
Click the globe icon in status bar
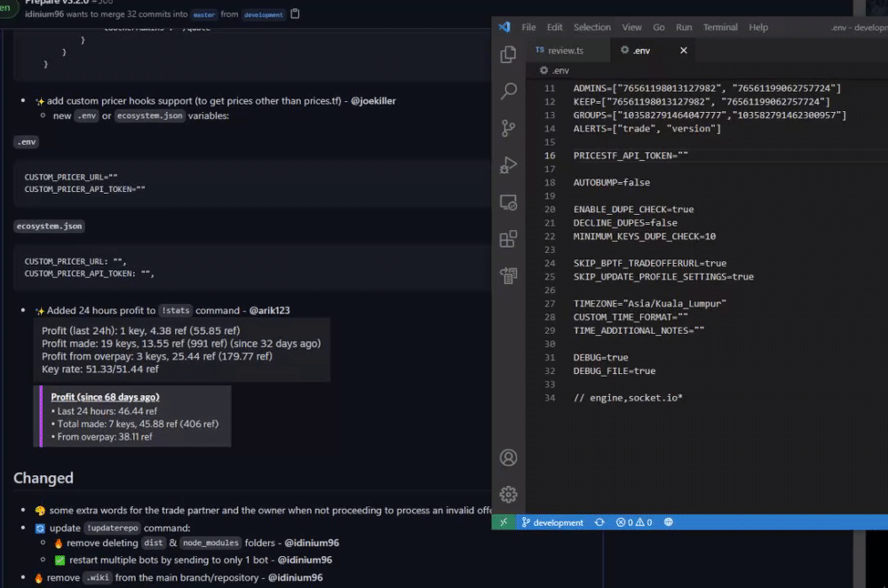669,522
